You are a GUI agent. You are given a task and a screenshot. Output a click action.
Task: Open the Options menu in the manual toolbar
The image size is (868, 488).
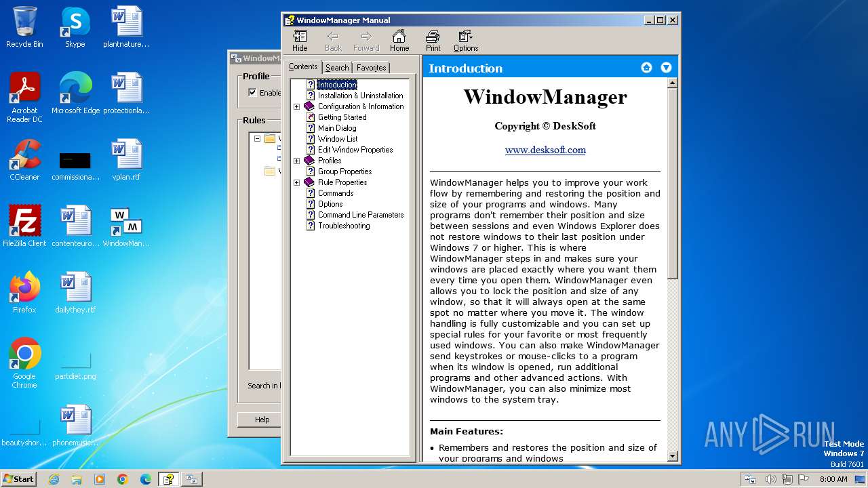tap(466, 41)
